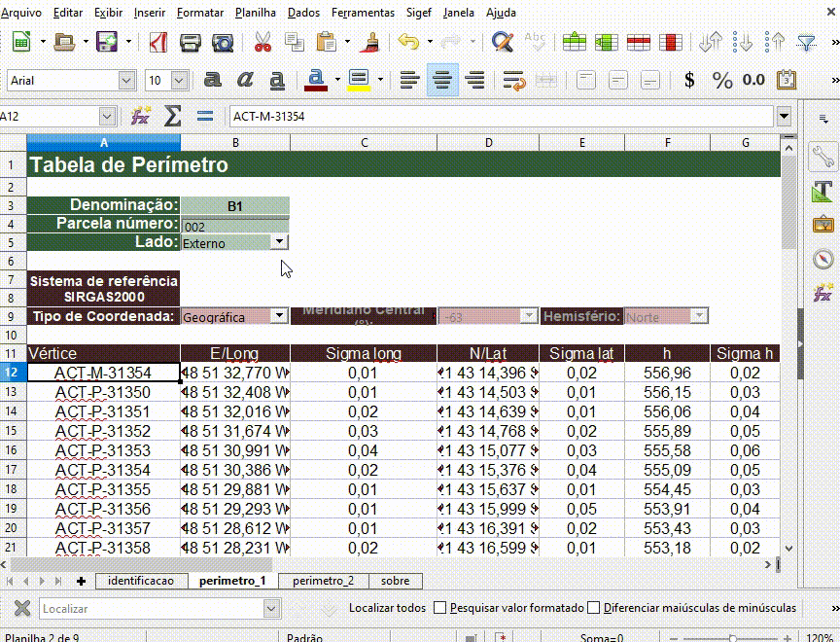Click the yellow background color swatch
The width and height of the screenshot is (840, 642).
[x=357, y=80]
